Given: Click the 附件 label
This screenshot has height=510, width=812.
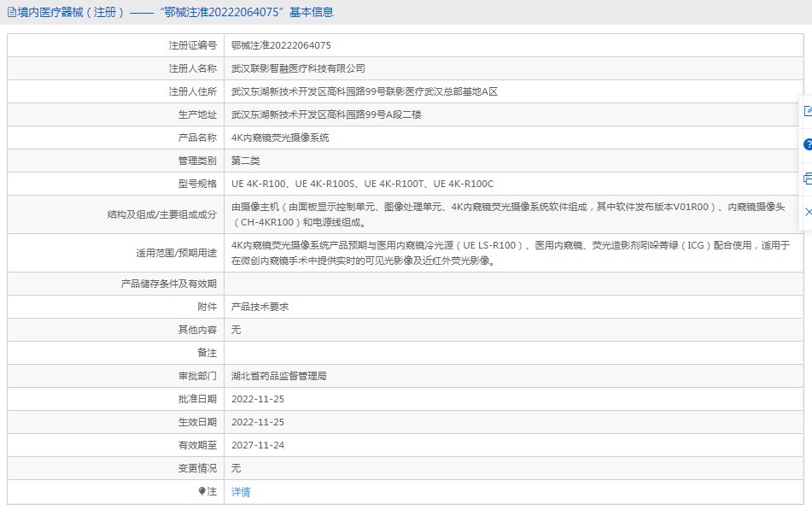Looking at the screenshot, I should click(x=207, y=307).
